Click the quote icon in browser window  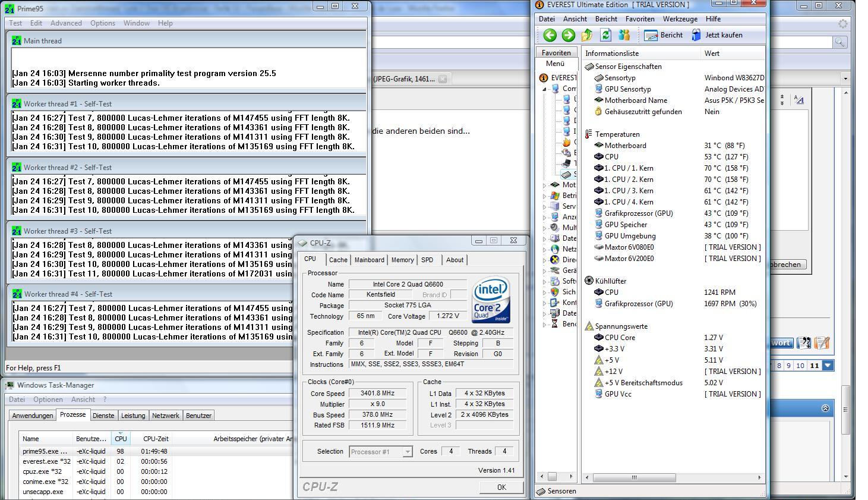pos(804,342)
